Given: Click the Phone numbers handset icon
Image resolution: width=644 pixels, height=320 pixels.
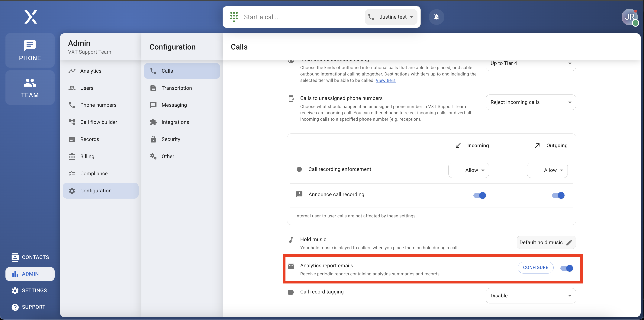Looking at the screenshot, I should click(72, 105).
